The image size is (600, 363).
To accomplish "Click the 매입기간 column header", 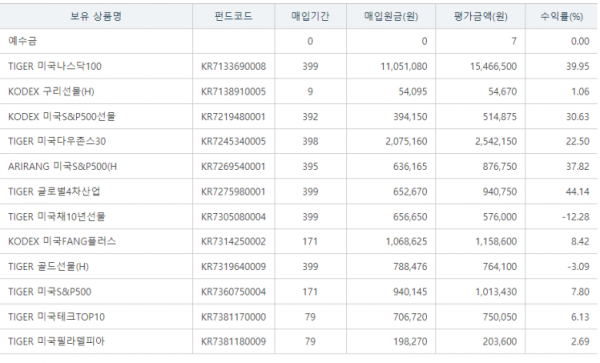I will 310,16.
